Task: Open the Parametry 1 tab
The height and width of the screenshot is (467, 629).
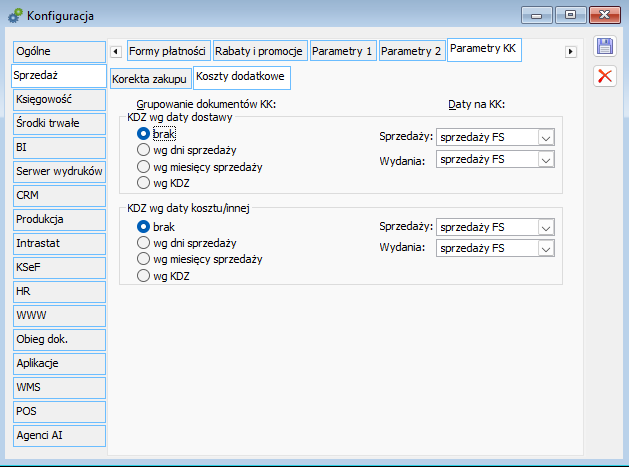Action: click(x=343, y=51)
